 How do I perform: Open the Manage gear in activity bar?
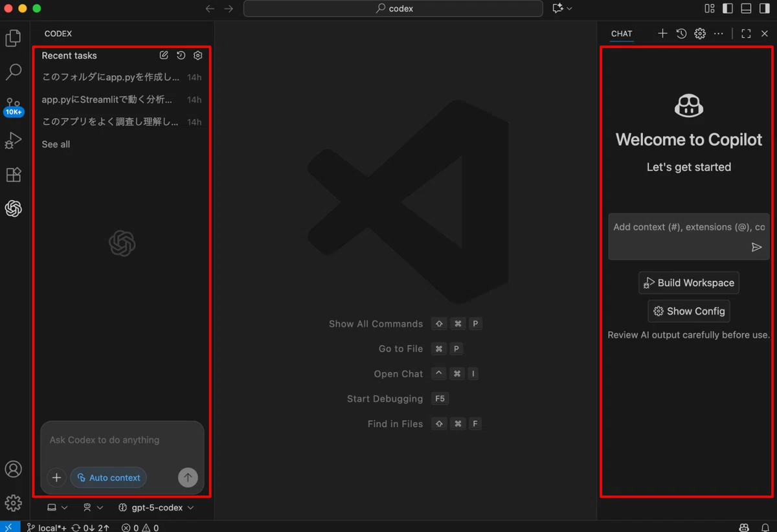point(13,503)
